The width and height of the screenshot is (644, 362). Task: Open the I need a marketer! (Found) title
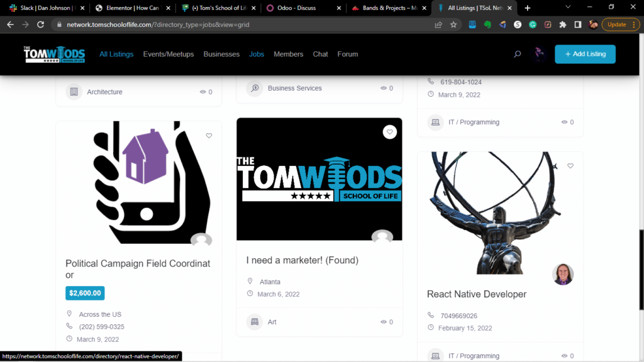pos(303,260)
